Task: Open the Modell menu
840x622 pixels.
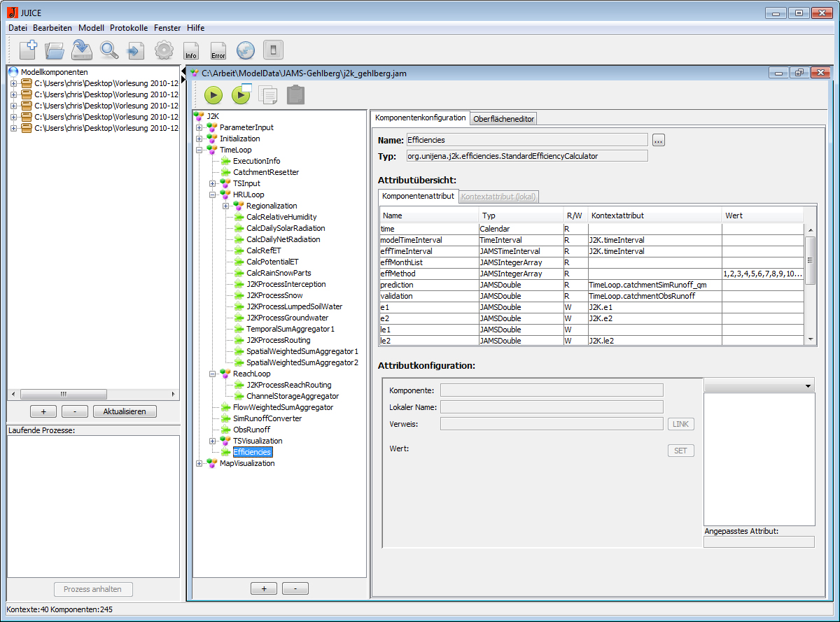Action: [91, 28]
